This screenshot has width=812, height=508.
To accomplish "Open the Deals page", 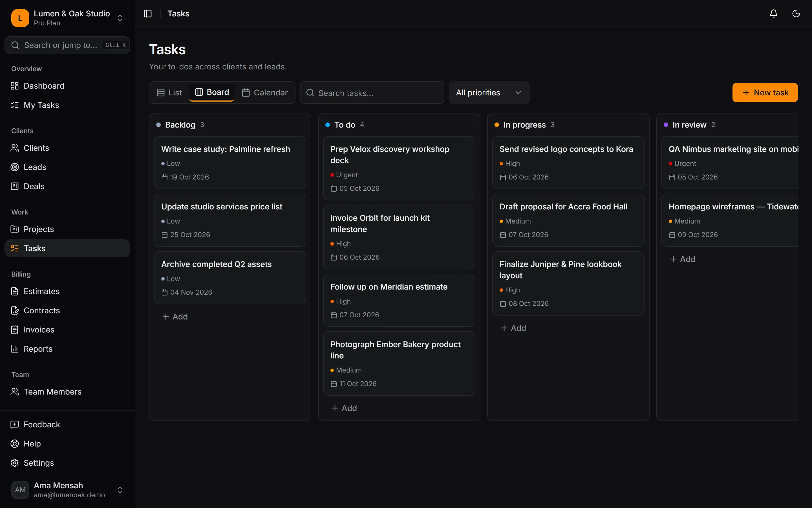I will [x=67, y=186].
